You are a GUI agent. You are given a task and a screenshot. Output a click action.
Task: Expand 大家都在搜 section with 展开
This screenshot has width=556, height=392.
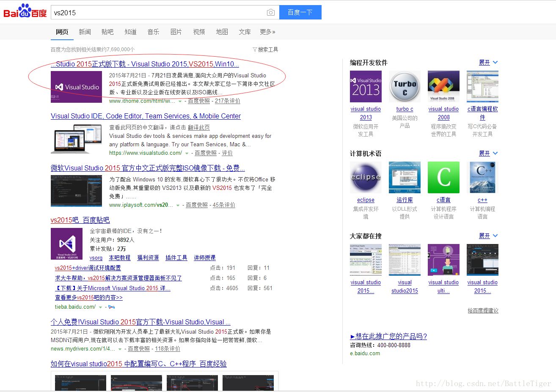point(488,236)
